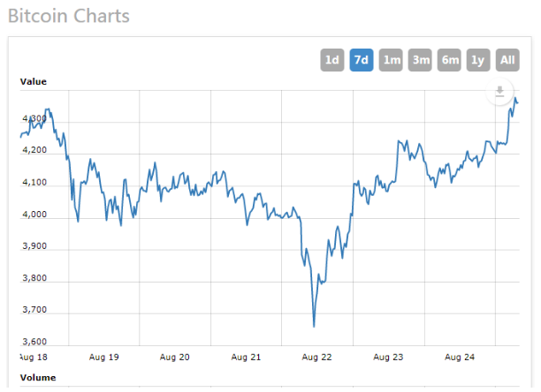
Task: Show the 1m time range
Action: pyautogui.click(x=390, y=60)
